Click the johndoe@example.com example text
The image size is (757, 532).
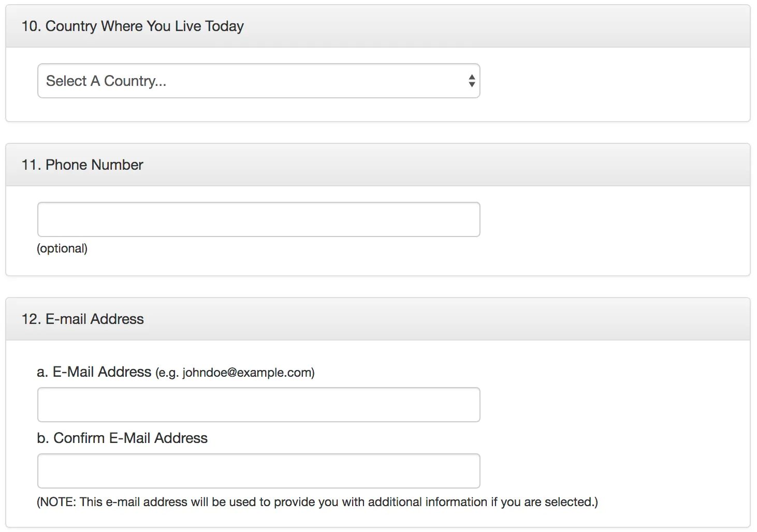click(x=248, y=373)
